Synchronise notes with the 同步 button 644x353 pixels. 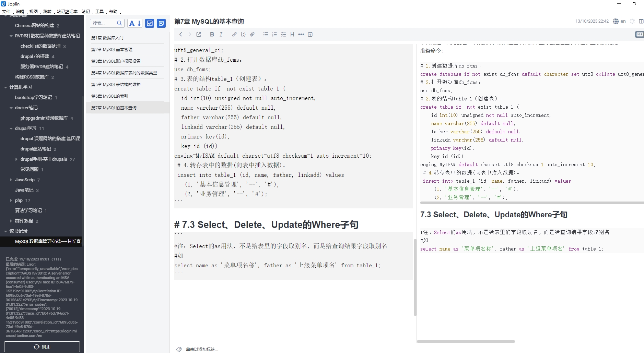click(42, 347)
